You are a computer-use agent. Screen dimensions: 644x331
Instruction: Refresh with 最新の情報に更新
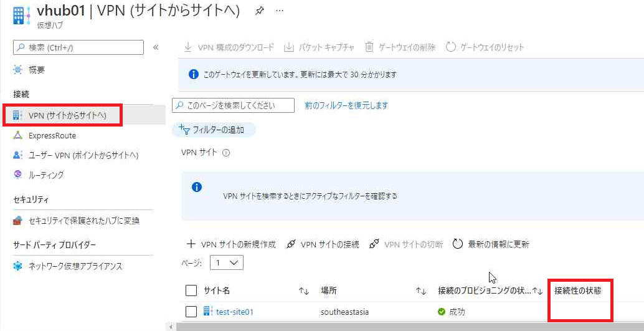pyautogui.click(x=491, y=244)
